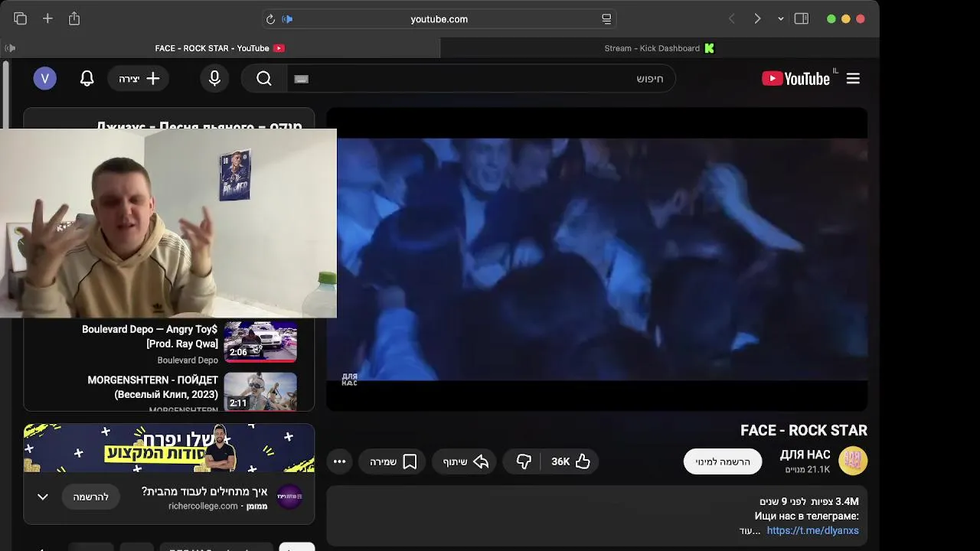Open the Boulevard Depo channel name

tap(188, 360)
